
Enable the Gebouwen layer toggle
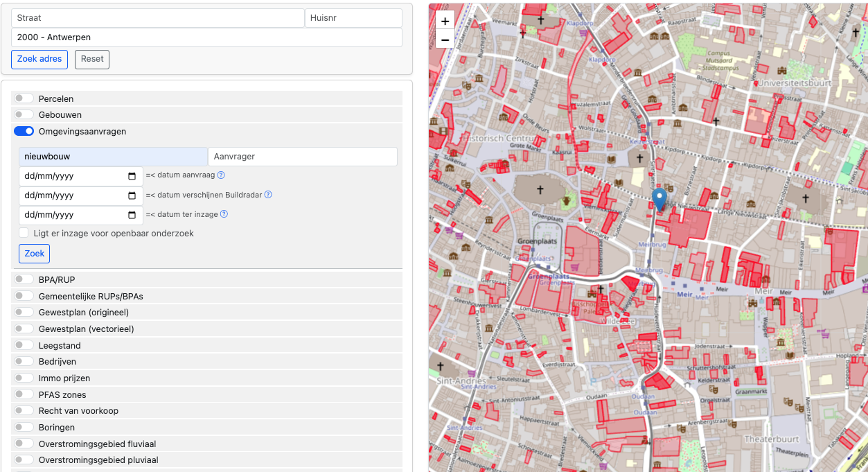24,114
